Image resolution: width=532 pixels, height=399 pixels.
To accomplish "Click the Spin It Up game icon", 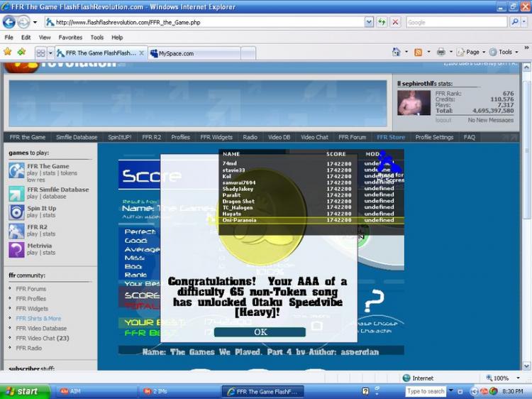I will pos(16,212).
